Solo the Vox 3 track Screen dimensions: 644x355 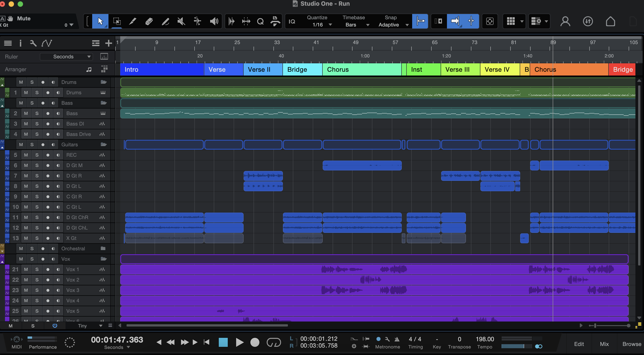click(x=37, y=290)
